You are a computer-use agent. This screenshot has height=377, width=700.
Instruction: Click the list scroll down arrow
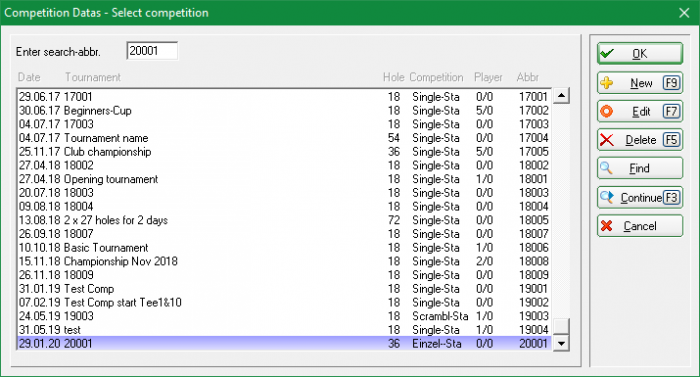pyautogui.click(x=562, y=343)
